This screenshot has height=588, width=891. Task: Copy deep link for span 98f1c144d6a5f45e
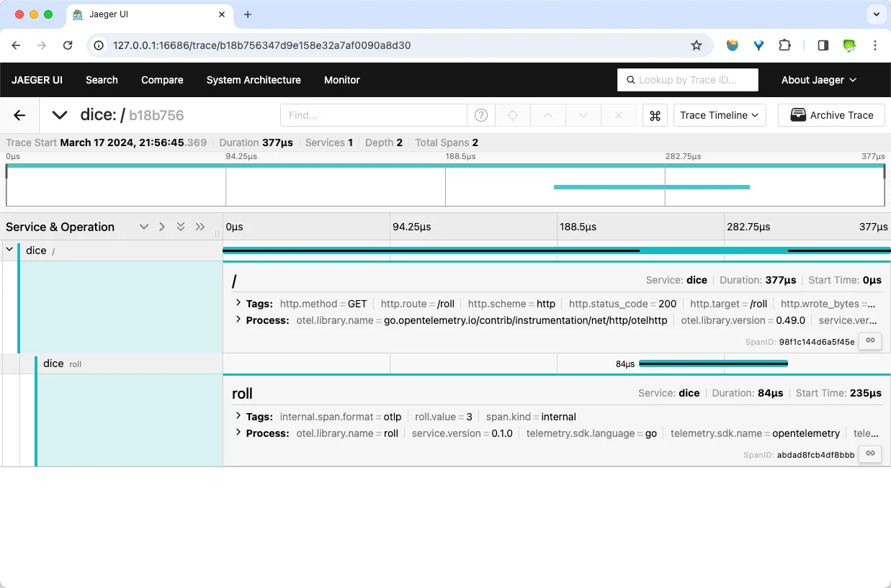pyautogui.click(x=870, y=341)
